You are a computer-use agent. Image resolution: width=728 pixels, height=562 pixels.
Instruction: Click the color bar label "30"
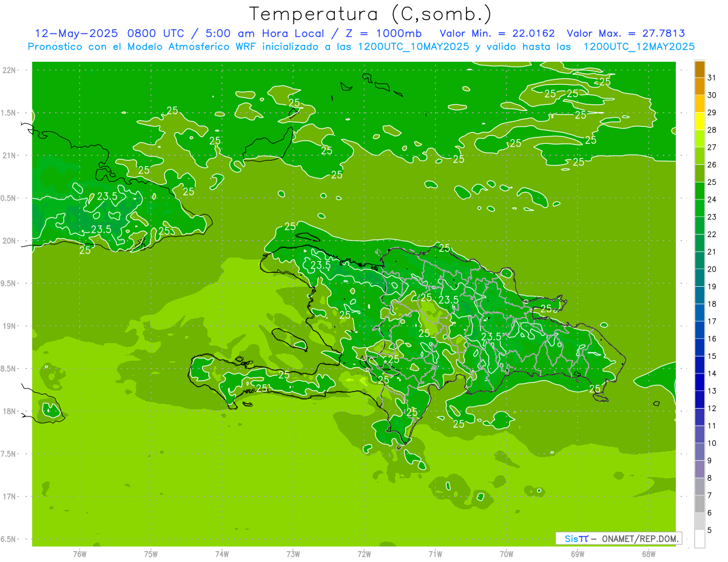(x=712, y=95)
